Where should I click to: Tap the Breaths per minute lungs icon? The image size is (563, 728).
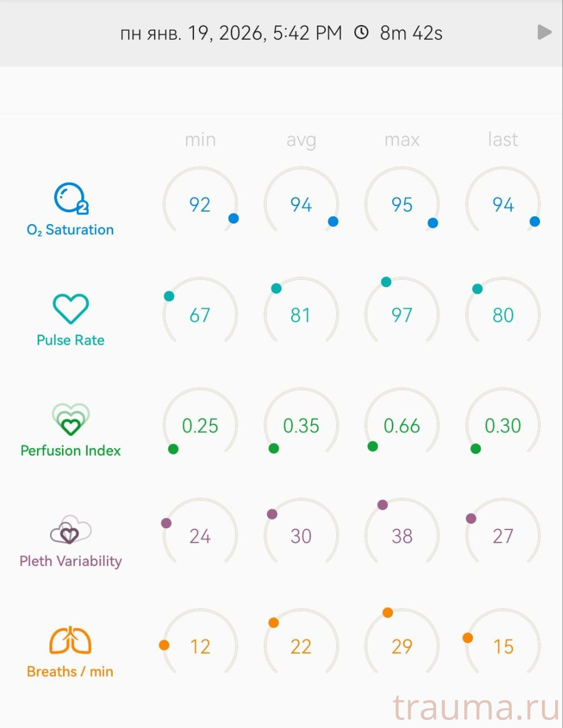[x=71, y=640]
